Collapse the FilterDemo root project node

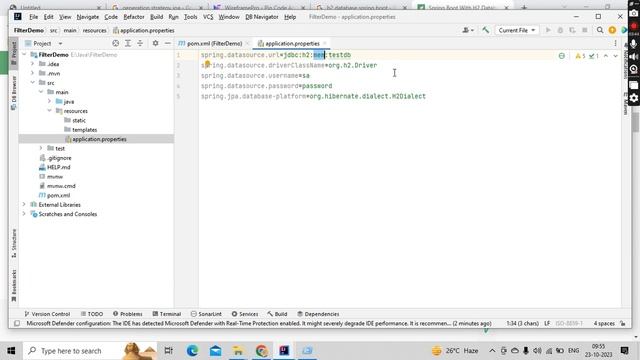(x=24, y=54)
